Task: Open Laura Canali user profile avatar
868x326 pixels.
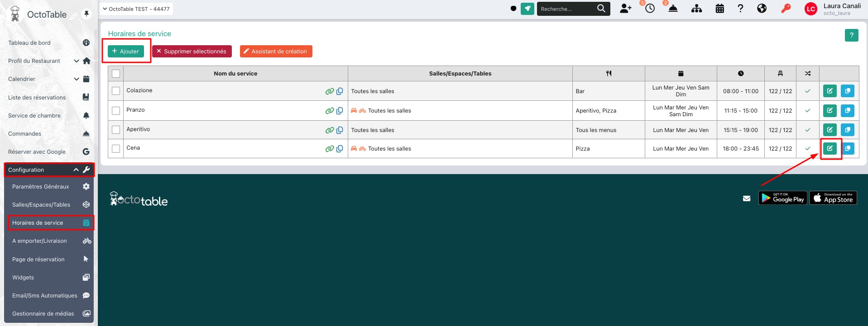Action: click(810, 9)
